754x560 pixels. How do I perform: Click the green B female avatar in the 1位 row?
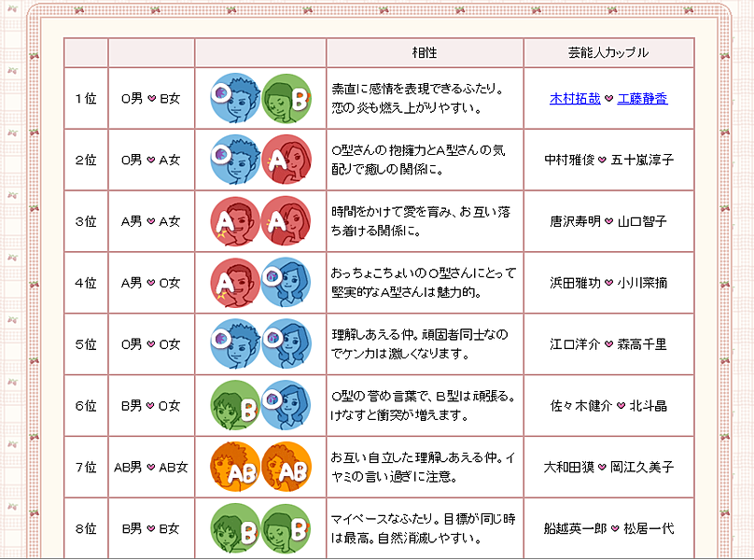pyautogui.click(x=286, y=98)
